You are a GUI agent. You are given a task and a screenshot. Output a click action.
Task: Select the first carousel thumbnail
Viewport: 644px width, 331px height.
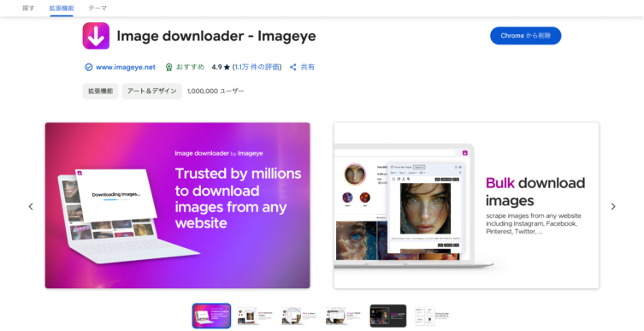[211, 316]
